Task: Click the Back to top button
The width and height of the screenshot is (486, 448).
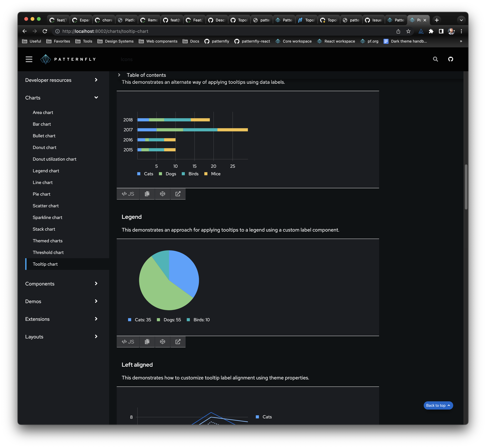Action: tap(438, 405)
